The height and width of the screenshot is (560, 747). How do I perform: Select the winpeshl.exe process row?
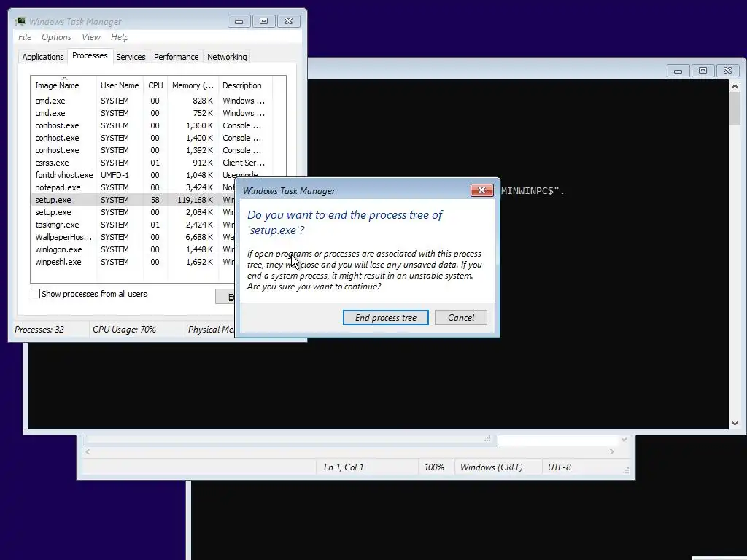click(133, 262)
